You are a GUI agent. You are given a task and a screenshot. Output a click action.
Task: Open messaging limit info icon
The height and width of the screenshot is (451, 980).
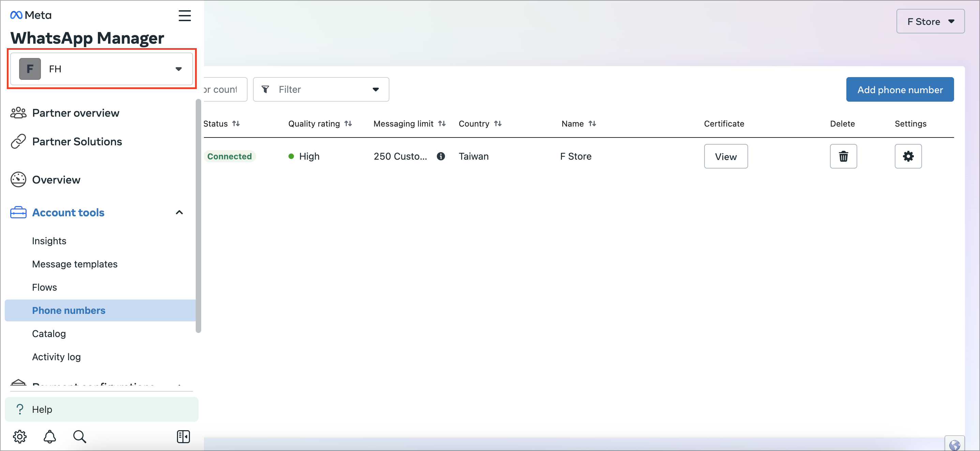[441, 156]
